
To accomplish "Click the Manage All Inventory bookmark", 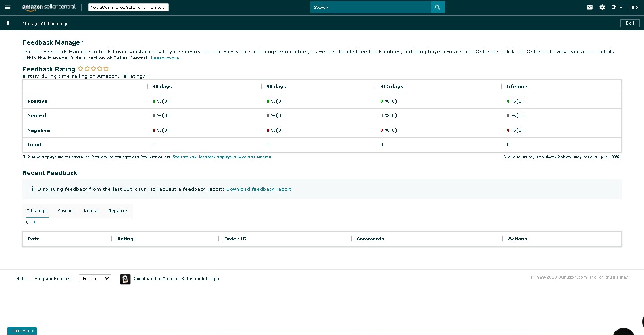I will (x=45, y=23).
